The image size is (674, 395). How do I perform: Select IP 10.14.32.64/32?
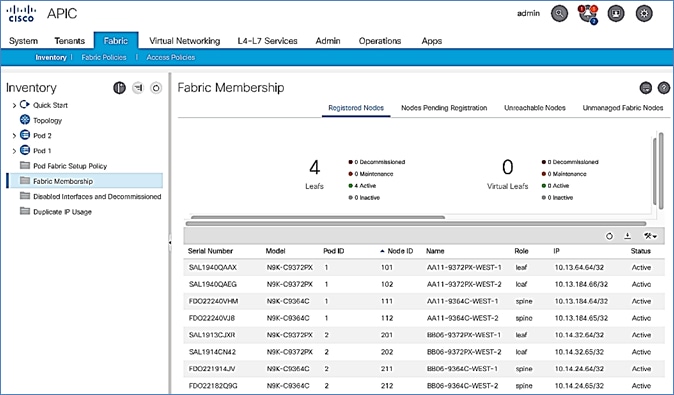[579, 335]
